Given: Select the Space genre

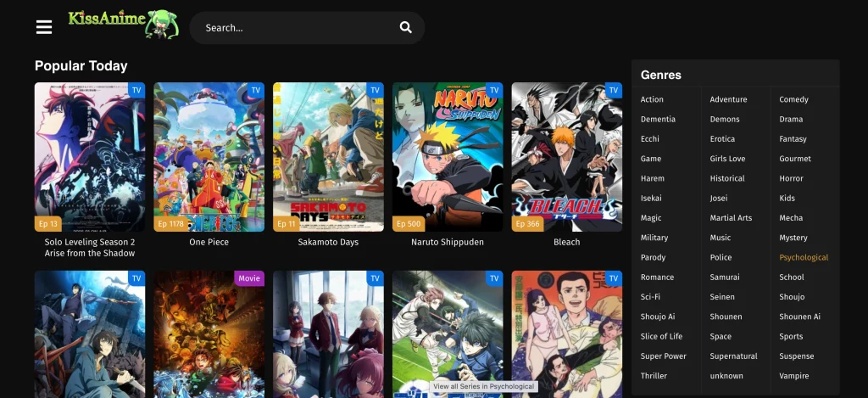Looking at the screenshot, I should coord(721,336).
